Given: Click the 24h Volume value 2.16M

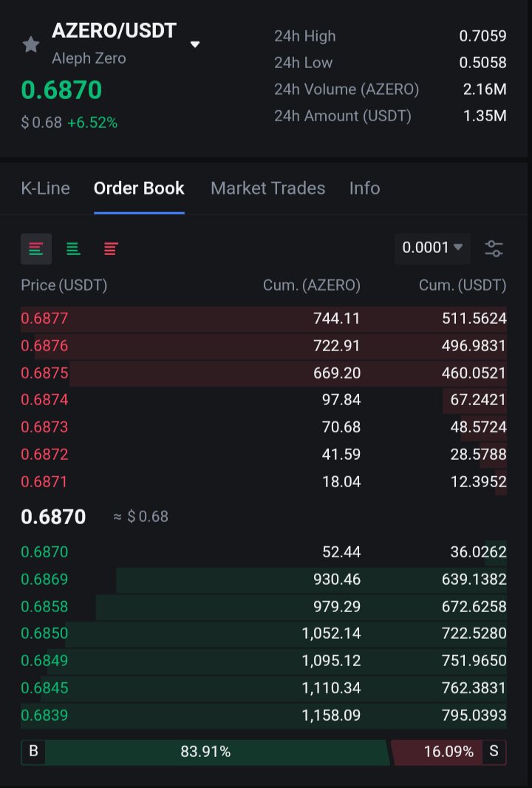Looking at the screenshot, I should tap(485, 89).
